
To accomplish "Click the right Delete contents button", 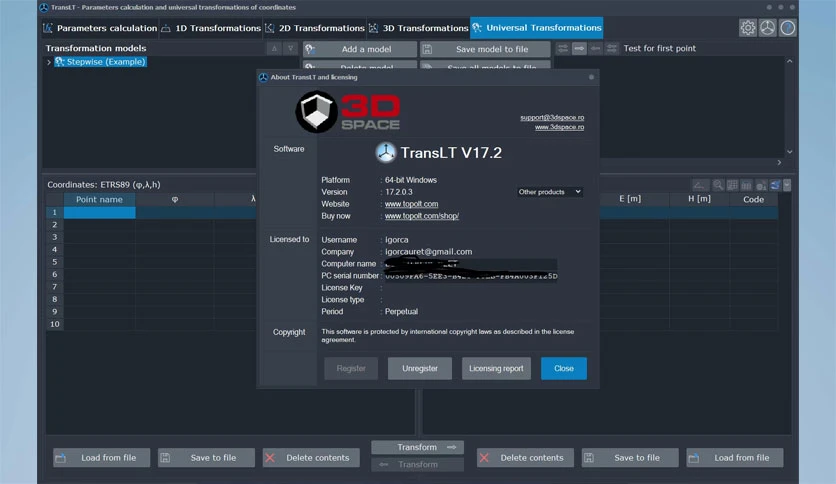I will click(525, 458).
